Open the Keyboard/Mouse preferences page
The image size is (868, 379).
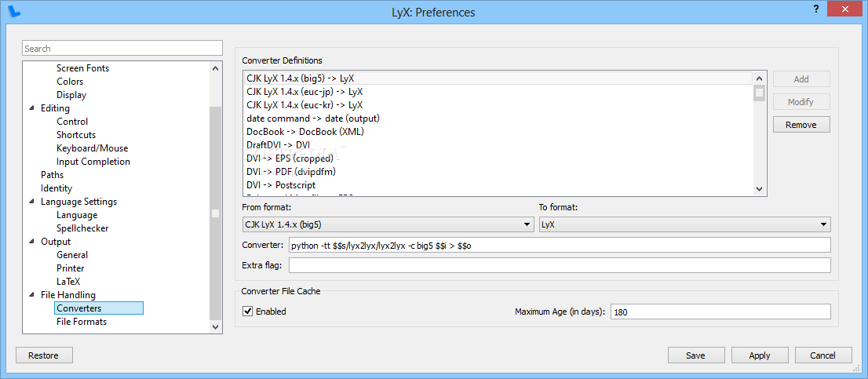(x=92, y=148)
